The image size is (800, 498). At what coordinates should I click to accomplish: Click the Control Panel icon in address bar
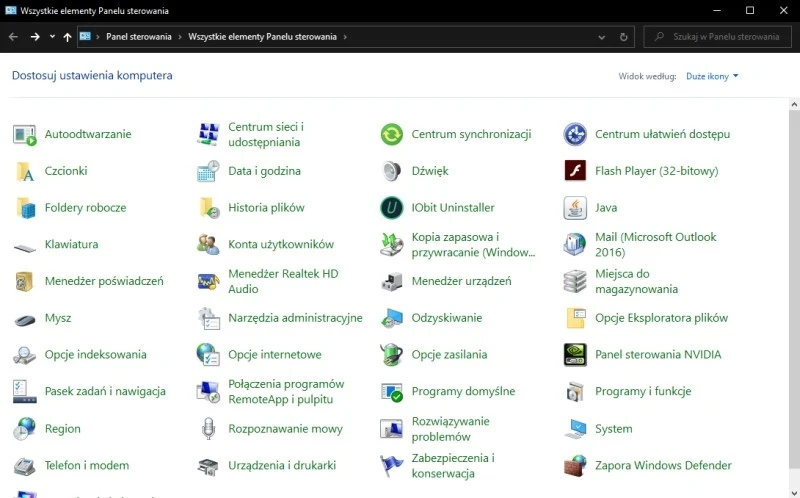click(x=85, y=37)
